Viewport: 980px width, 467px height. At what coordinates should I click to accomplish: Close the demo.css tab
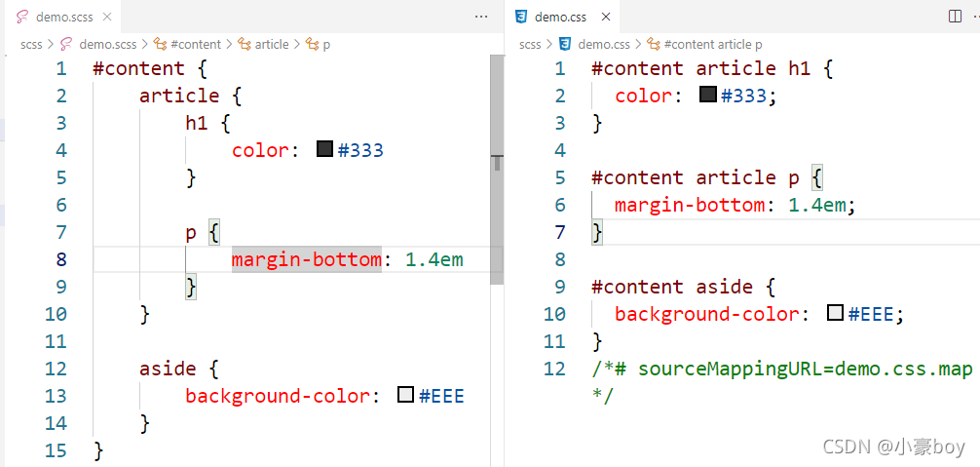point(605,17)
